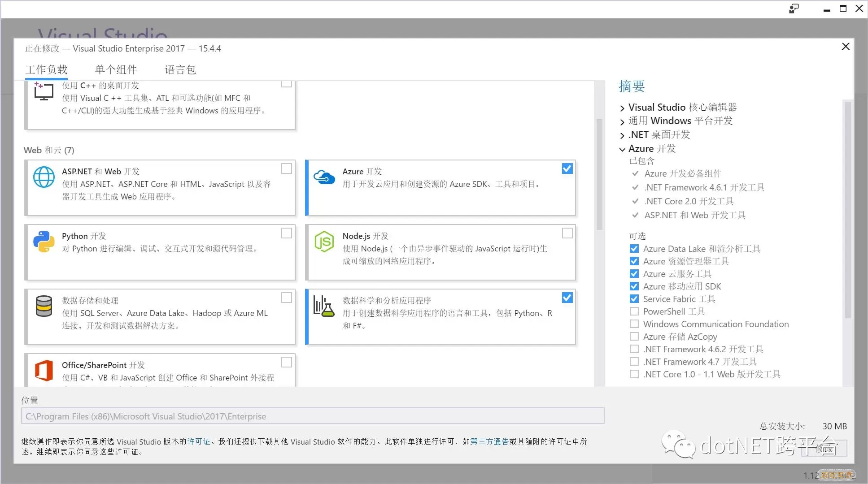Viewport: 868px width, 484px height.
Task: Expand Visual Studio core editor summary
Action: [x=622, y=108]
